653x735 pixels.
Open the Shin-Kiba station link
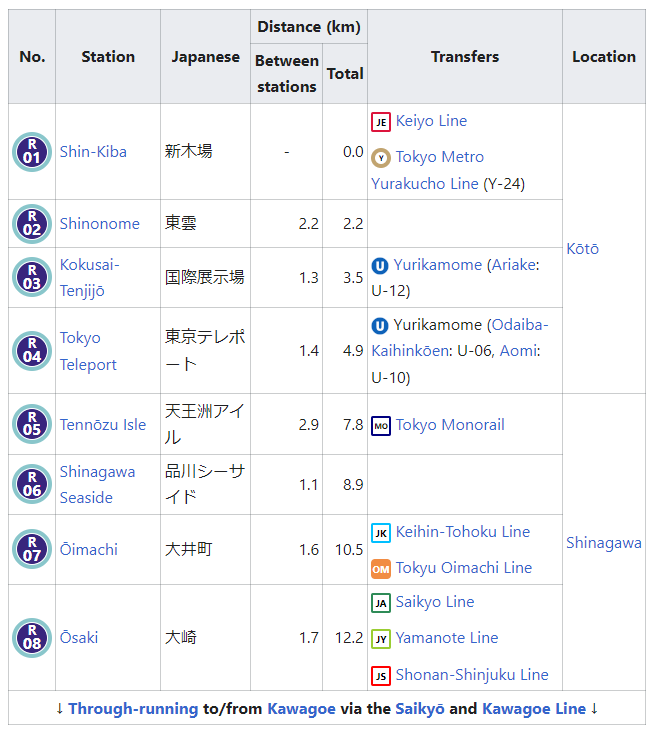coord(93,152)
